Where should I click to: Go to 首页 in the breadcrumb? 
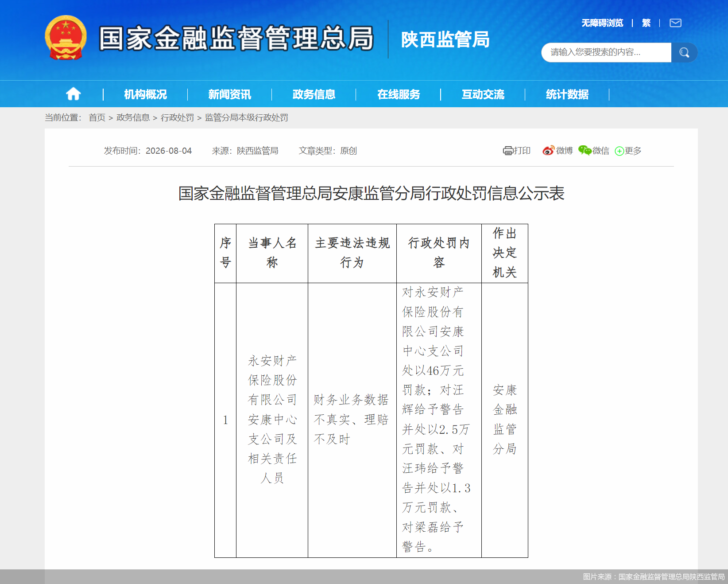coord(97,117)
